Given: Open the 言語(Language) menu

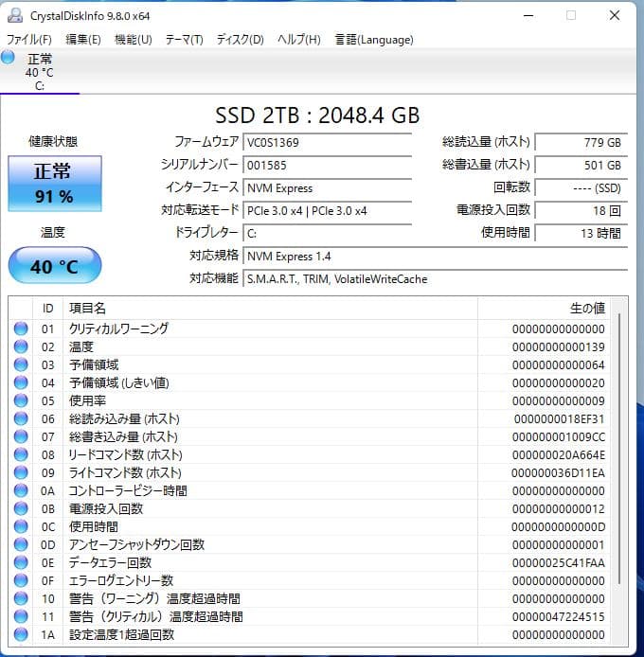Looking at the screenshot, I should [x=374, y=40].
